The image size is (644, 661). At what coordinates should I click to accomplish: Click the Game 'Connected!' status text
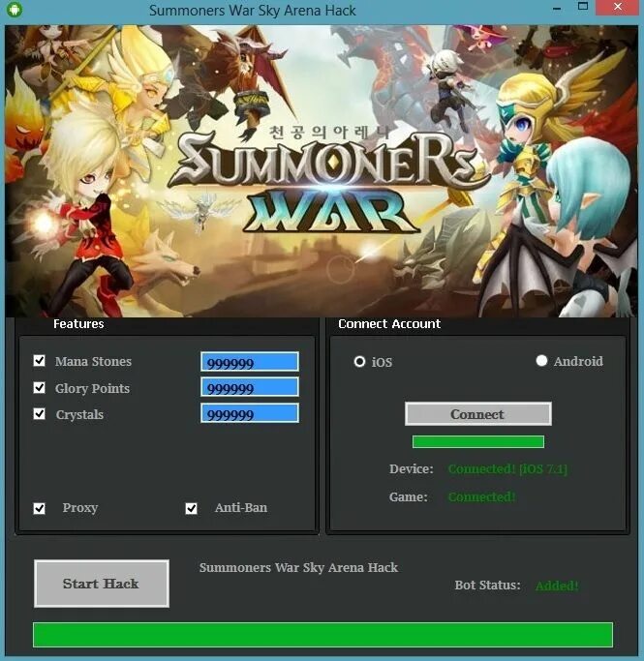point(481,497)
